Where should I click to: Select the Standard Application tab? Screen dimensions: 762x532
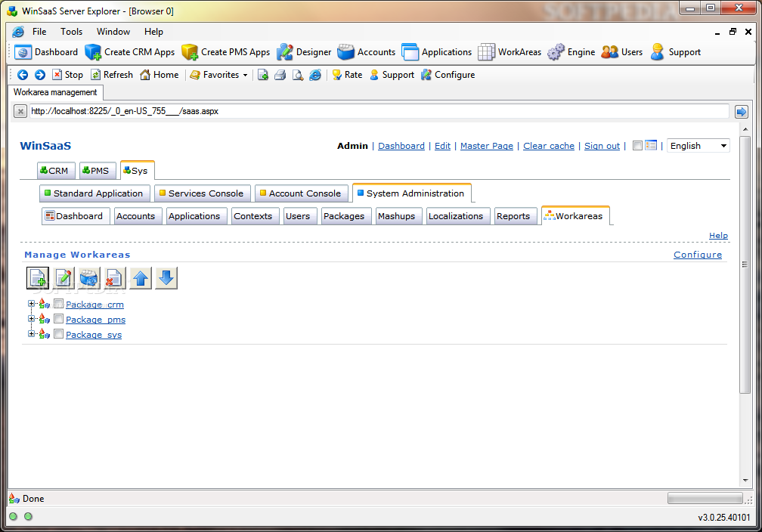[x=94, y=193]
